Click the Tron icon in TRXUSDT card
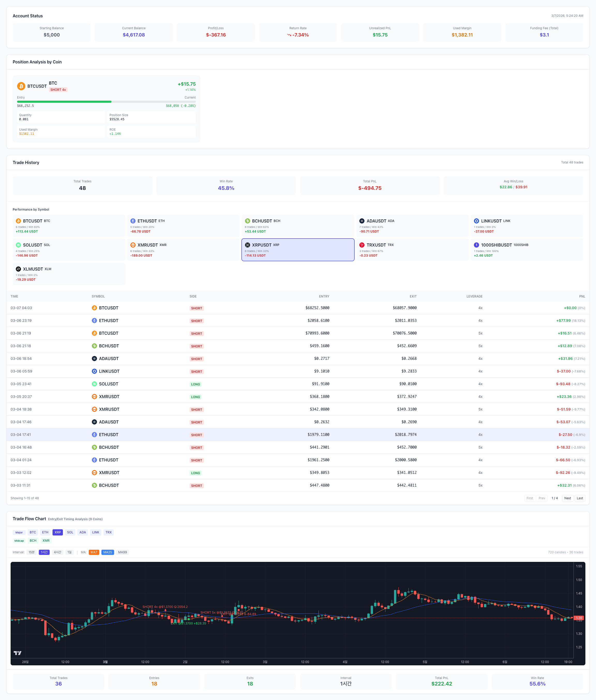596x700 pixels. pos(362,245)
